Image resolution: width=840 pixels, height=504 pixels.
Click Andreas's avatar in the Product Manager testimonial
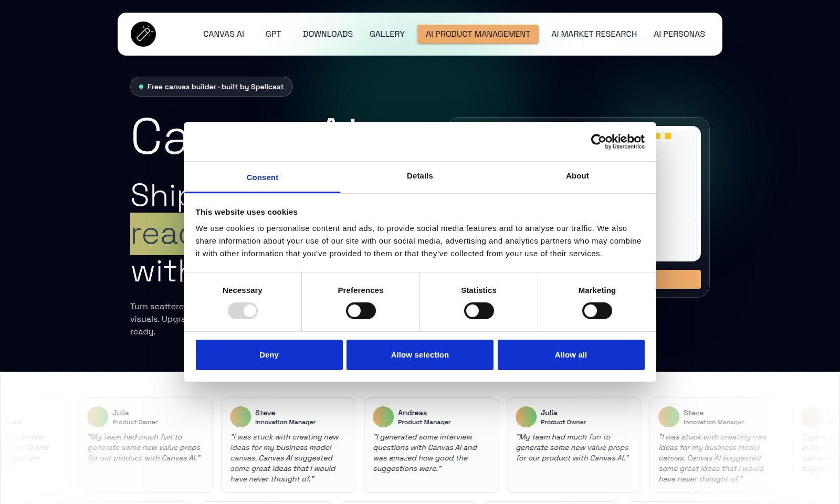383,417
